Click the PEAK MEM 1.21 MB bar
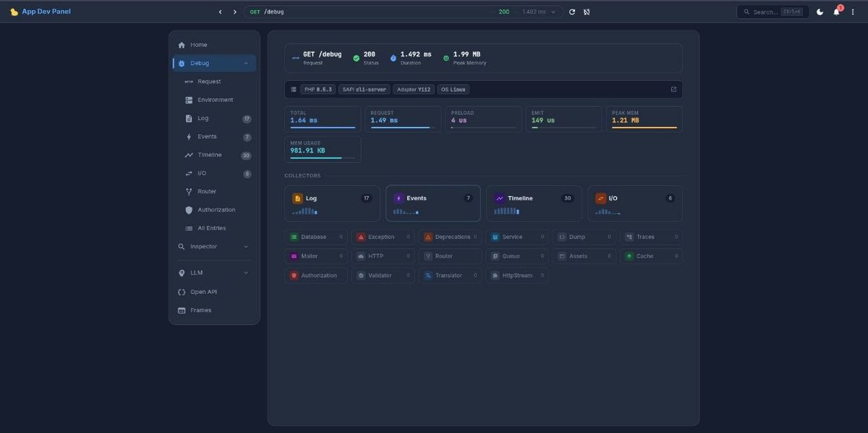The image size is (868, 433). (x=644, y=127)
